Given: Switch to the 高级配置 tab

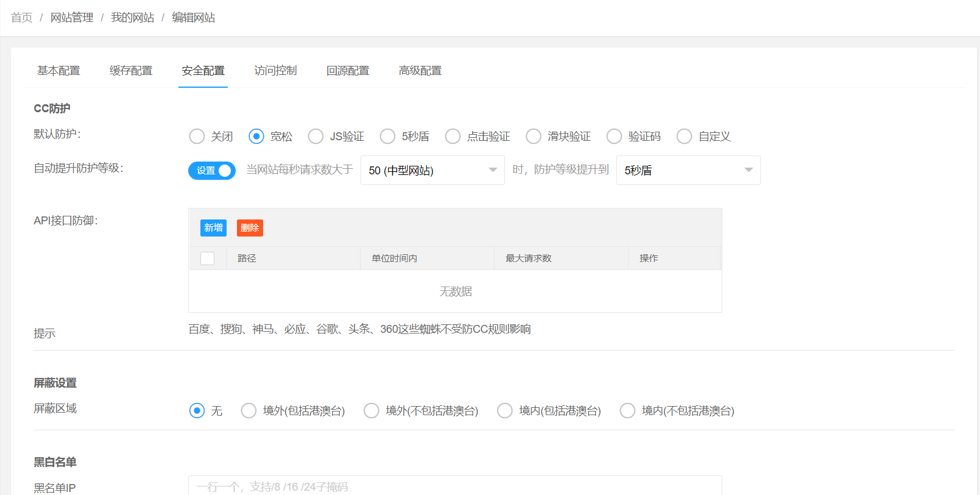Looking at the screenshot, I should [x=420, y=71].
